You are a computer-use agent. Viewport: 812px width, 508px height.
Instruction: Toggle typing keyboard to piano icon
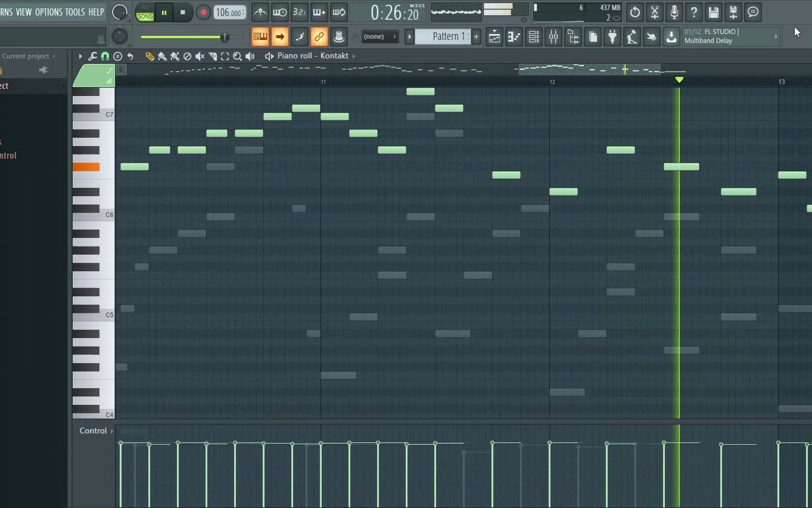pyautogui.click(x=260, y=37)
